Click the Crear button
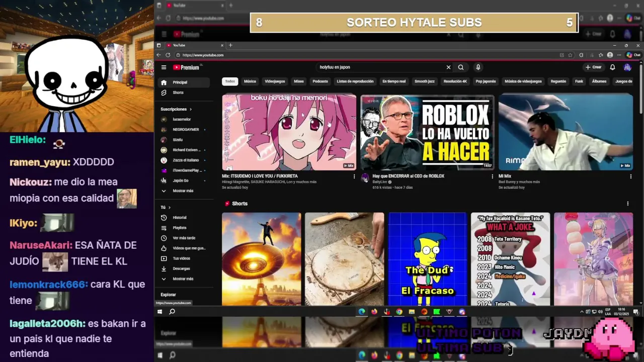The height and width of the screenshot is (362, 644). pos(594,67)
